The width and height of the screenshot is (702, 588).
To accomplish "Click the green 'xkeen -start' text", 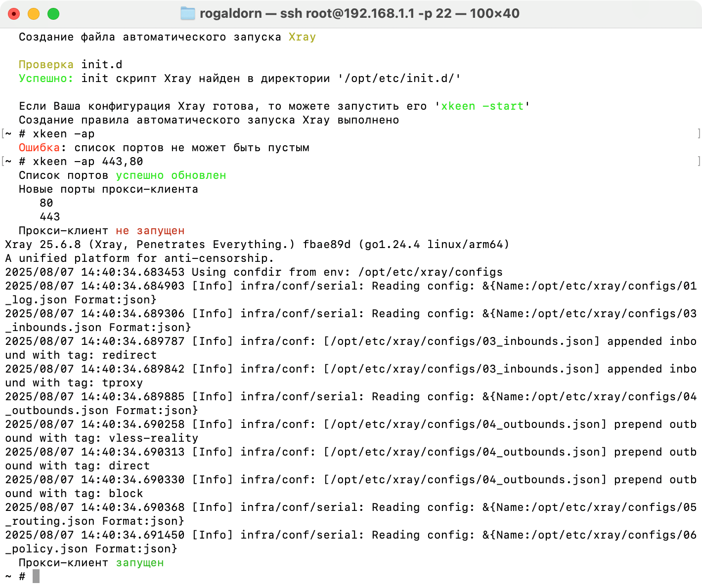I will click(x=482, y=106).
